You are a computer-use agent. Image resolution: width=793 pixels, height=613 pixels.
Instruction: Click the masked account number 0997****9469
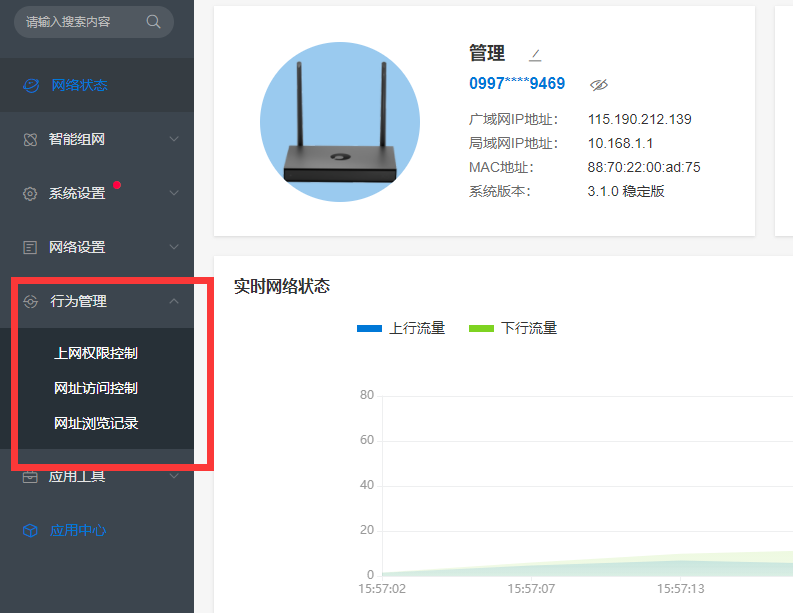[x=517, y=84]
